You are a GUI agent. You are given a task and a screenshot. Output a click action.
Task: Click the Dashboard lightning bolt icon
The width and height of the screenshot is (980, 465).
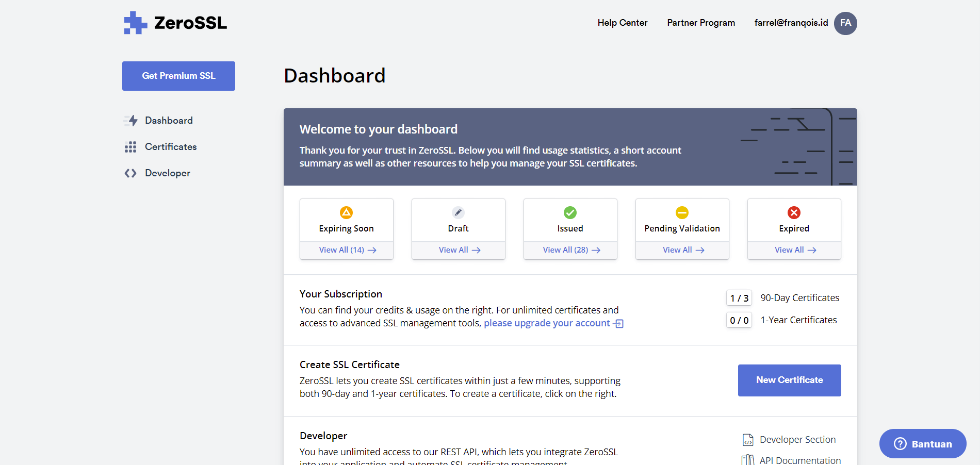tap(131, 121)
